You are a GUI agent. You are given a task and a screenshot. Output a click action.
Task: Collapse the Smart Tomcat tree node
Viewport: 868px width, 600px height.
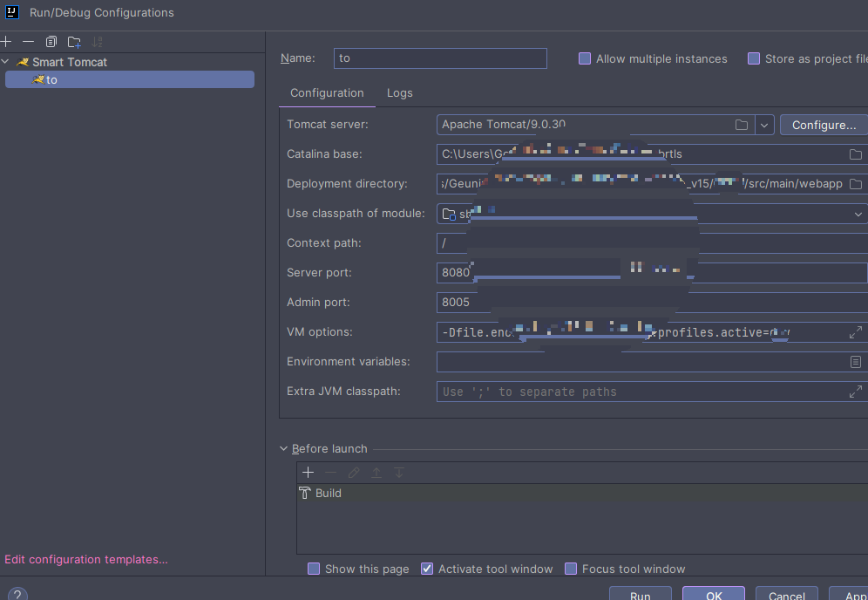point(5,62)
